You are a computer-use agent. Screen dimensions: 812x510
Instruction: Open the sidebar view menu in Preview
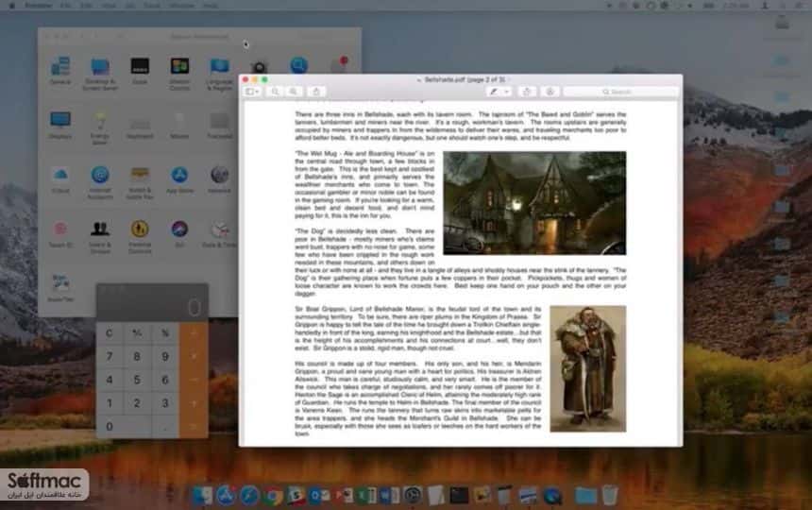pos(253,92)
